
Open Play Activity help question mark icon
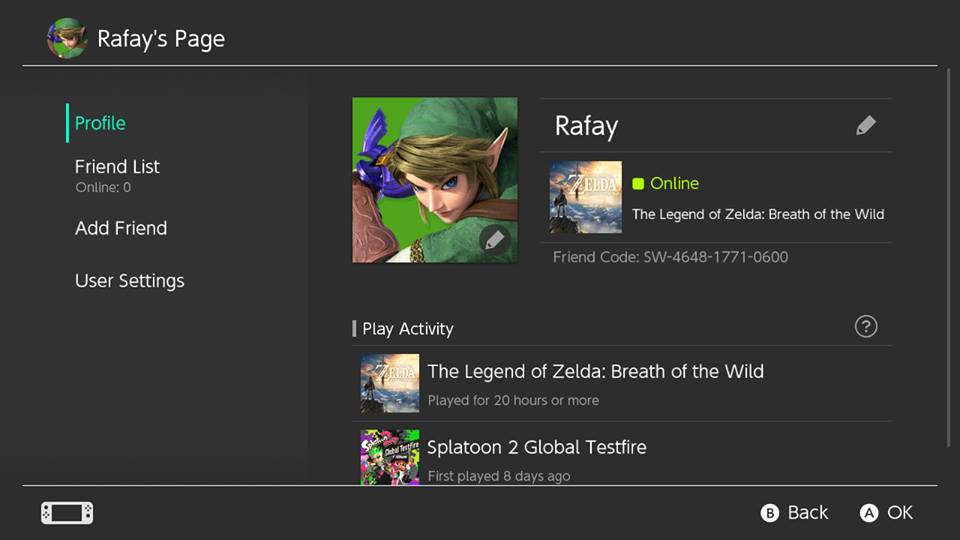pyautogui.click(x=866, y=327)
